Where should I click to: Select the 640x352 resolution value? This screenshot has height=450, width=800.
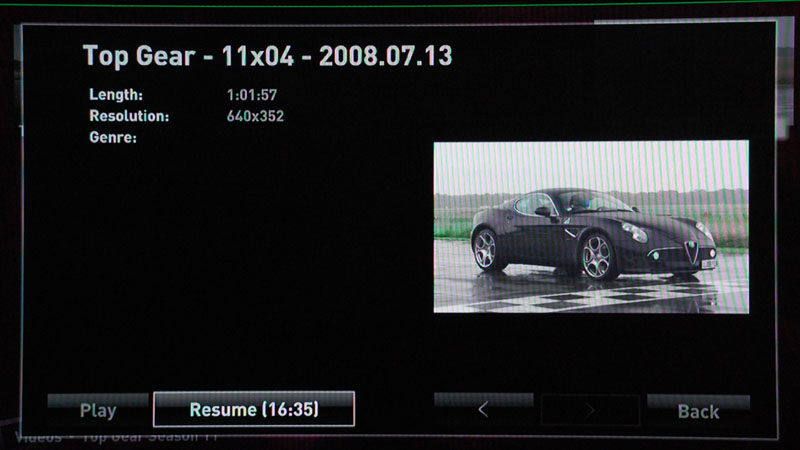pyautogui.click(x=255, y=116)
